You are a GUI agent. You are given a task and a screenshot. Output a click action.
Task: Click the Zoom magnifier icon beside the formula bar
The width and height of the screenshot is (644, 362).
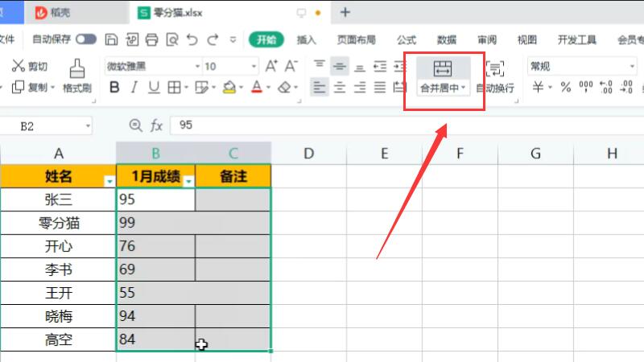click(x=134, y=125)
